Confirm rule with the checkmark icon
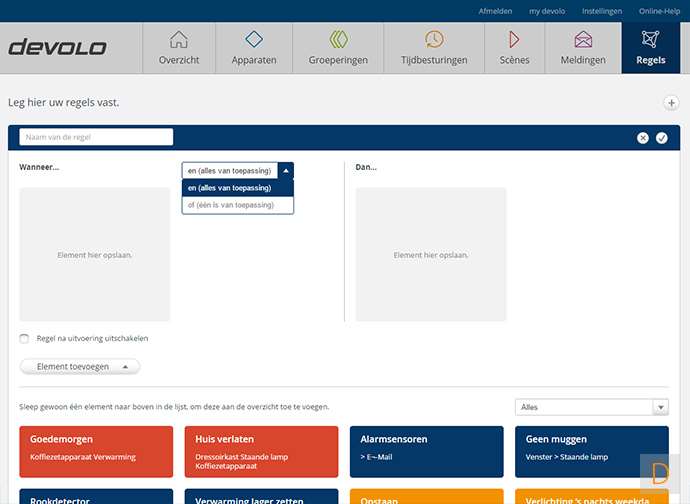The width and height of the screenshot is (690, 504). point(661,138)
